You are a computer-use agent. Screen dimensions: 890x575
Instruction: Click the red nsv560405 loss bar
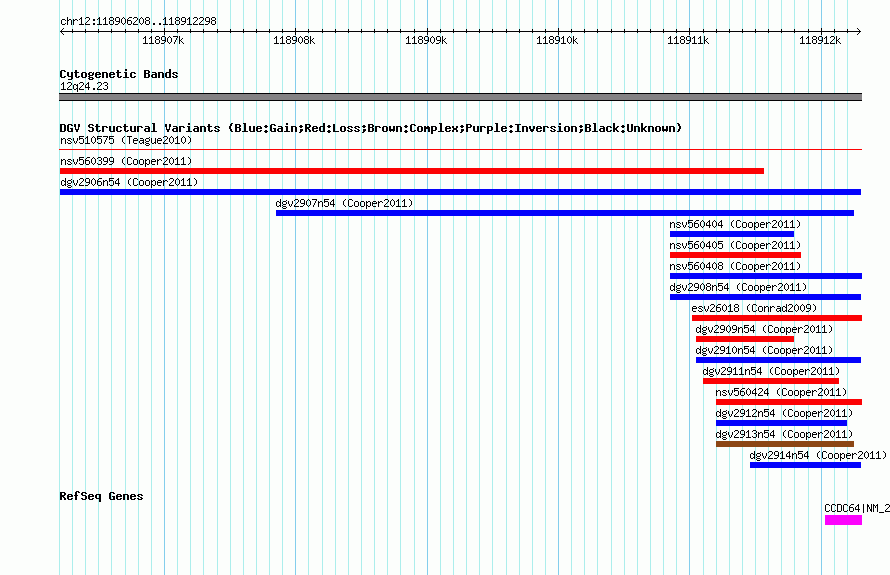735,255
